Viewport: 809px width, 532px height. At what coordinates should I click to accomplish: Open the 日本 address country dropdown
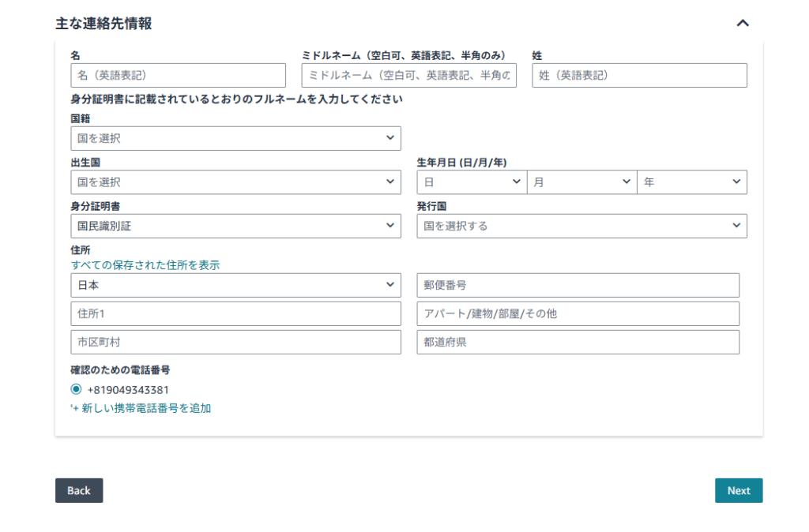[x=235, y=285]
